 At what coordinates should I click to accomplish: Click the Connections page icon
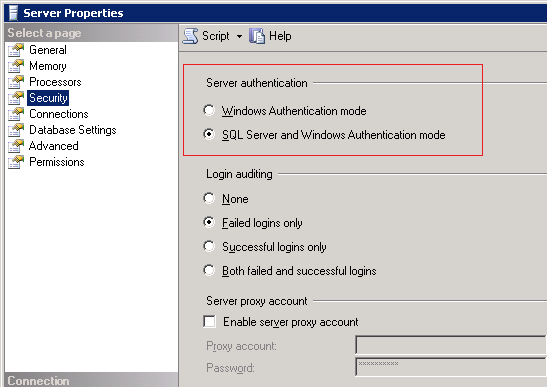tap(16, 114)
